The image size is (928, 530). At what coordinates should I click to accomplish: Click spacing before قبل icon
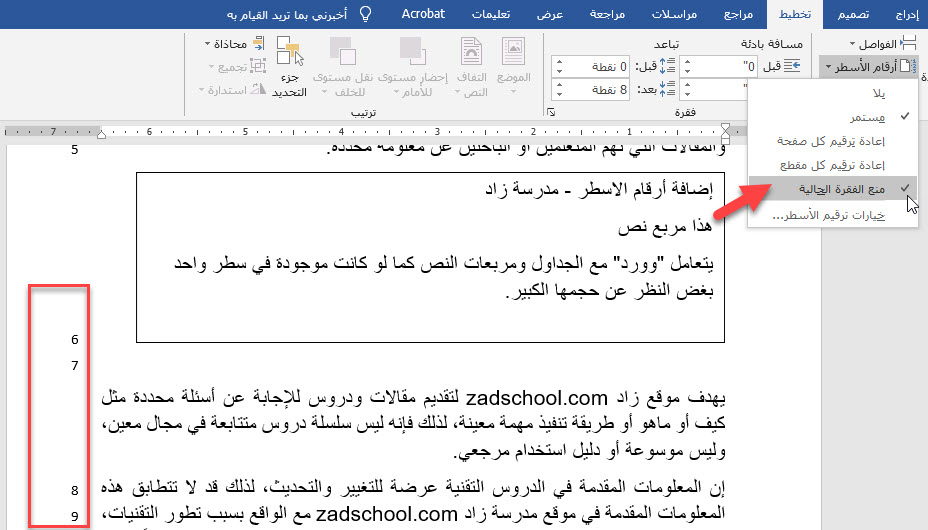pyautogui.click(x=668, y=66)
